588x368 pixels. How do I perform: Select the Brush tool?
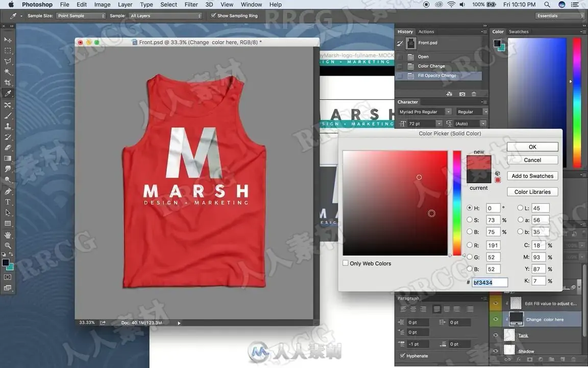(x=8, y=116)
